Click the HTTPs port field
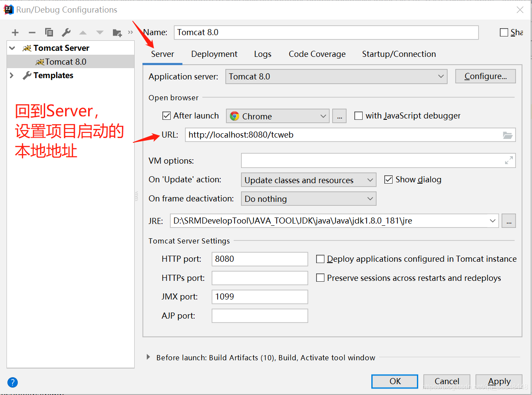 (x=260, y=278)
